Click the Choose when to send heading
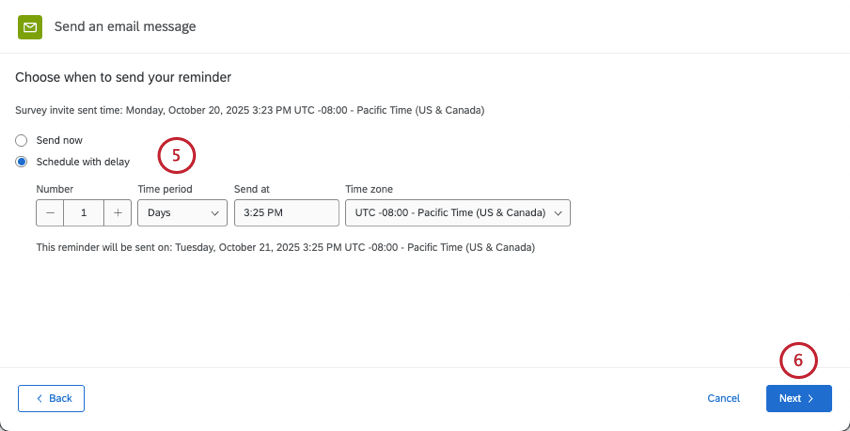850x431 pixels. (x=123, y=78)
